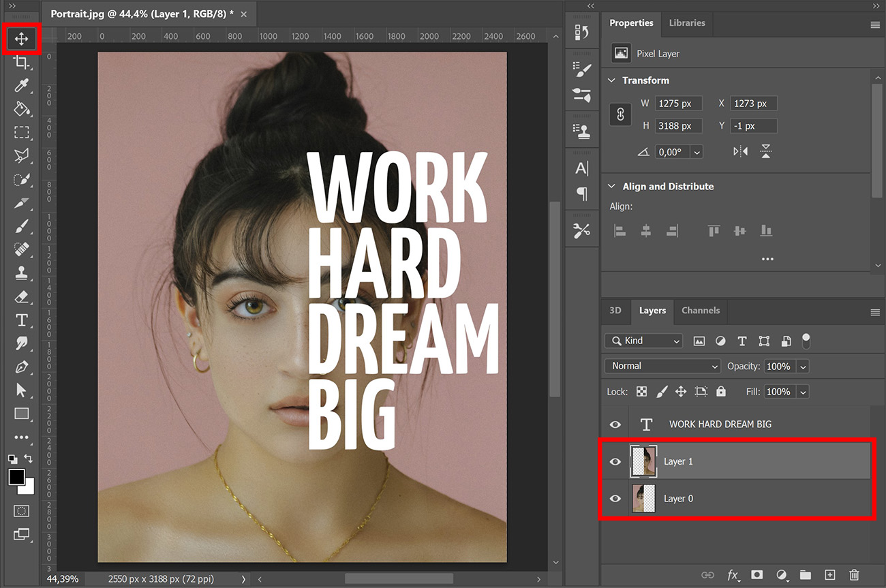Click the Layer 1 thumbnail
886x588 pixels.
coord(643,461)
